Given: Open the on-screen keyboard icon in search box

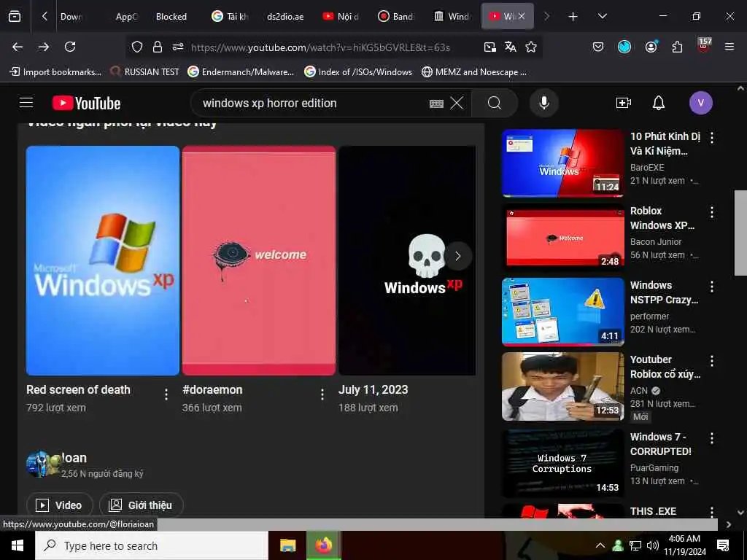Looking at the screenshot, I should (x=436, y=104).
